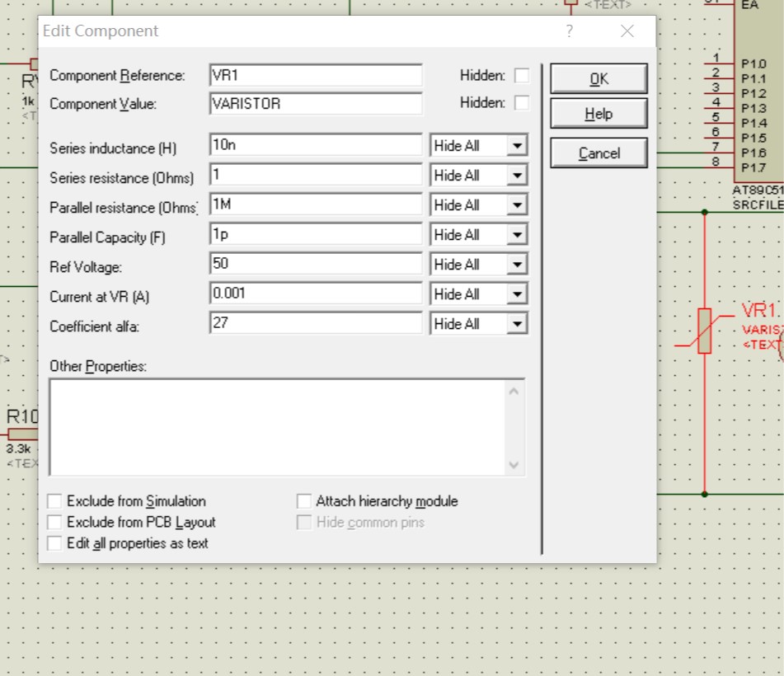The height and width of the screenshot is (676, 784).
Task: Click the Coefficient alfa field 27
Action: [316, 322]
